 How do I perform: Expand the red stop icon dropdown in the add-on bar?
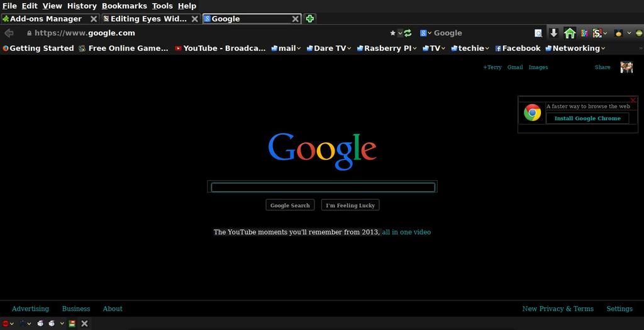pos(12,324)
